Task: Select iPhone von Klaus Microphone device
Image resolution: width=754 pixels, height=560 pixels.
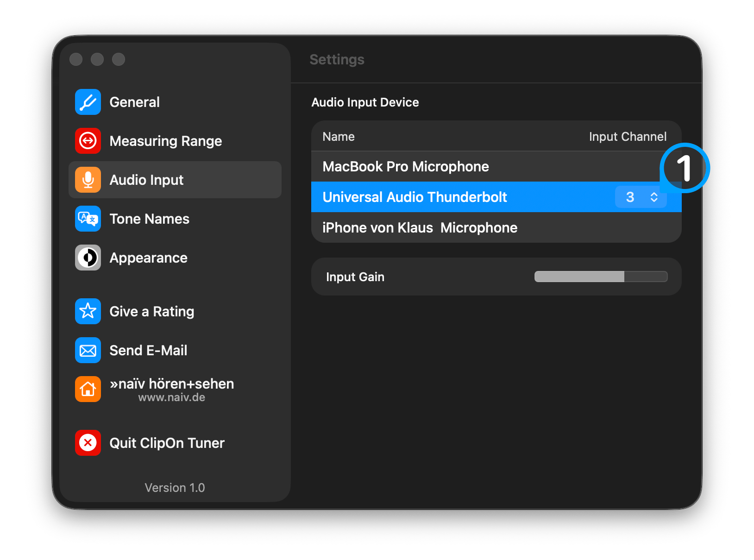Action: [496, 227]
